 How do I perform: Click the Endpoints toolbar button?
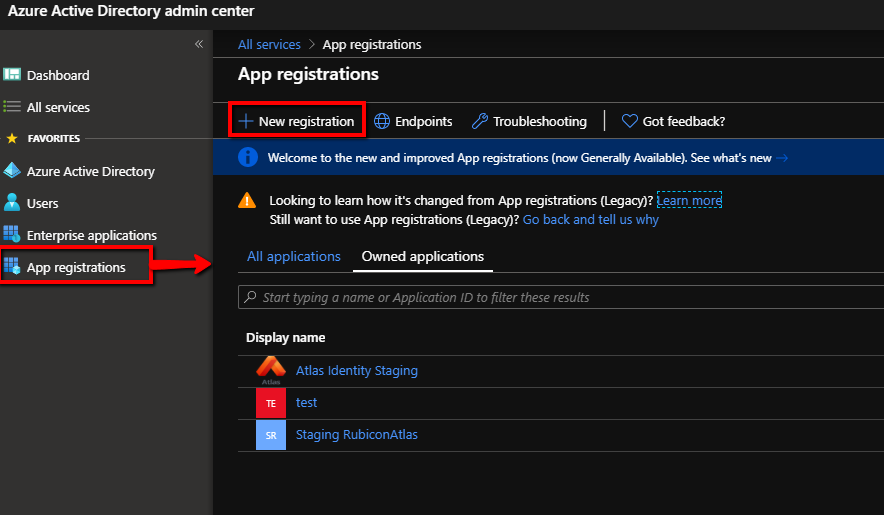(413, 121)
